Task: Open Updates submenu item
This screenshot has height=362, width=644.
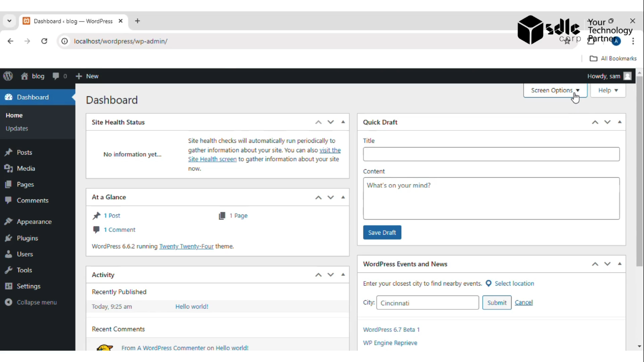Action: (17, 128)
